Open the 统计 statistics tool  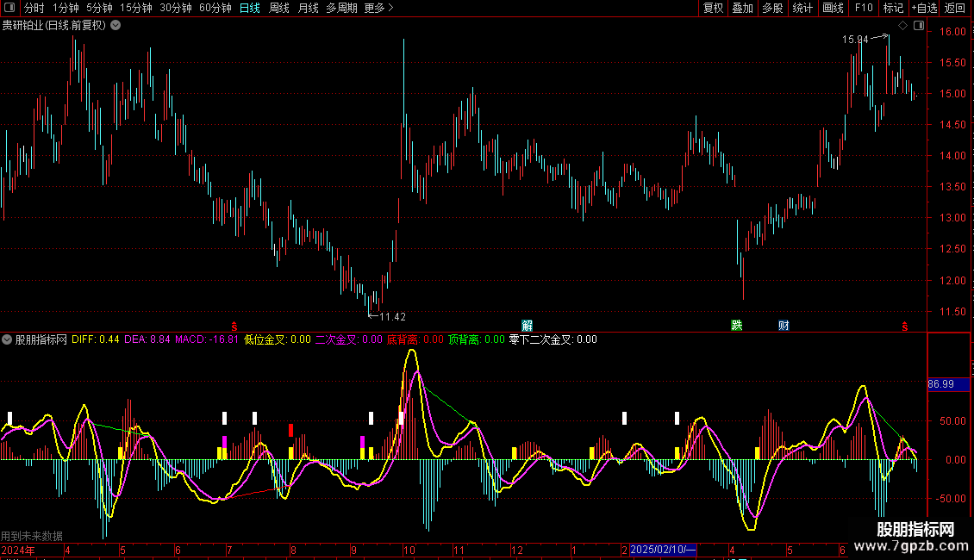802,8
